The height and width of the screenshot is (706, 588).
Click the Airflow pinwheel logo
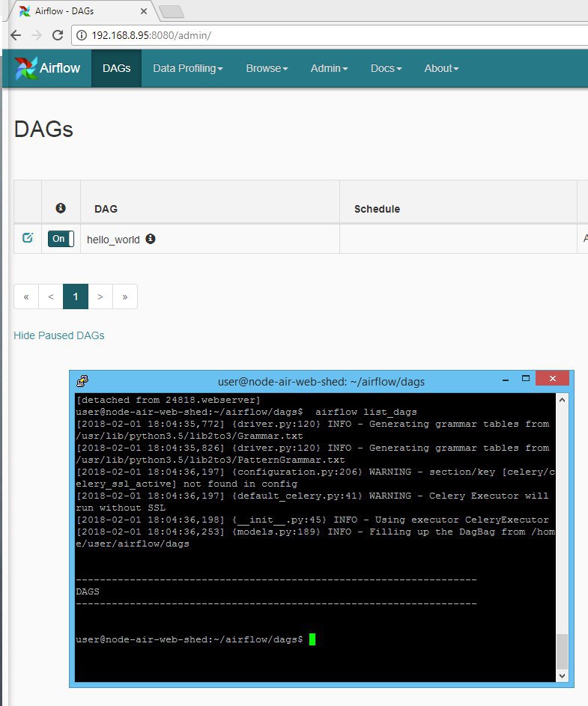25,68
